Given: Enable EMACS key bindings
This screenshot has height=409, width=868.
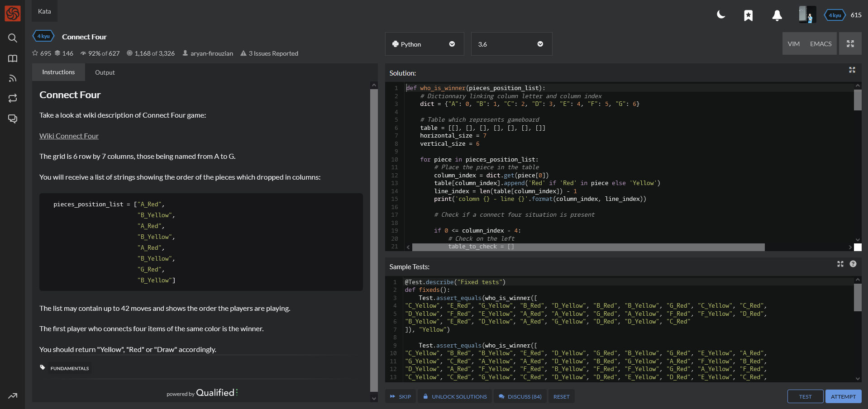Looking at the screenshot, I should 820,44.
